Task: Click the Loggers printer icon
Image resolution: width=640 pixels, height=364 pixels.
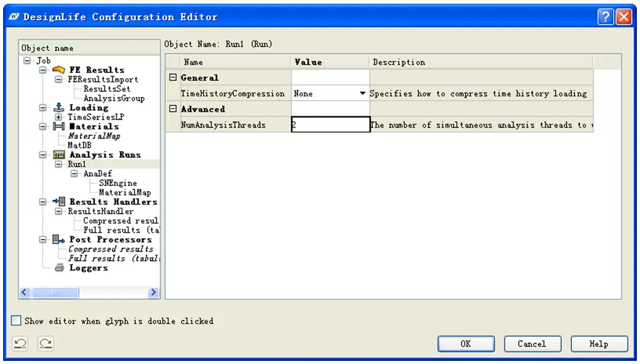Action: 60,268
